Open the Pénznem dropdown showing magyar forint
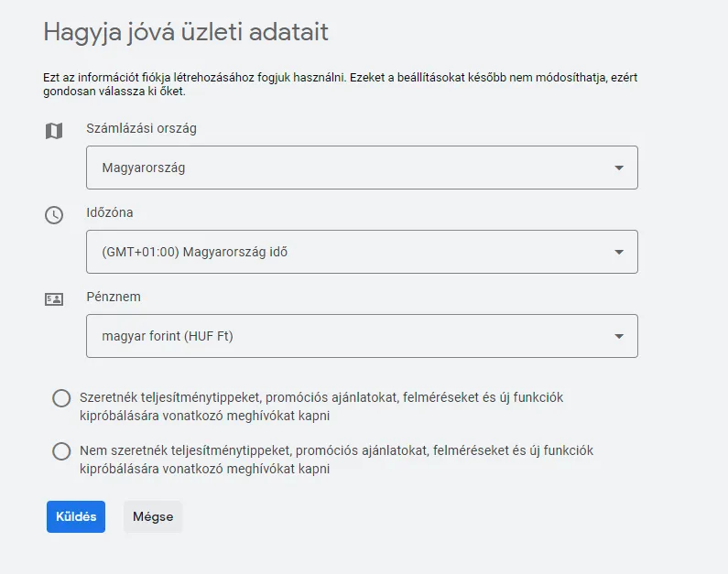Image resolution: width=728 pixels, height=574 pixels. coord(362,336)
